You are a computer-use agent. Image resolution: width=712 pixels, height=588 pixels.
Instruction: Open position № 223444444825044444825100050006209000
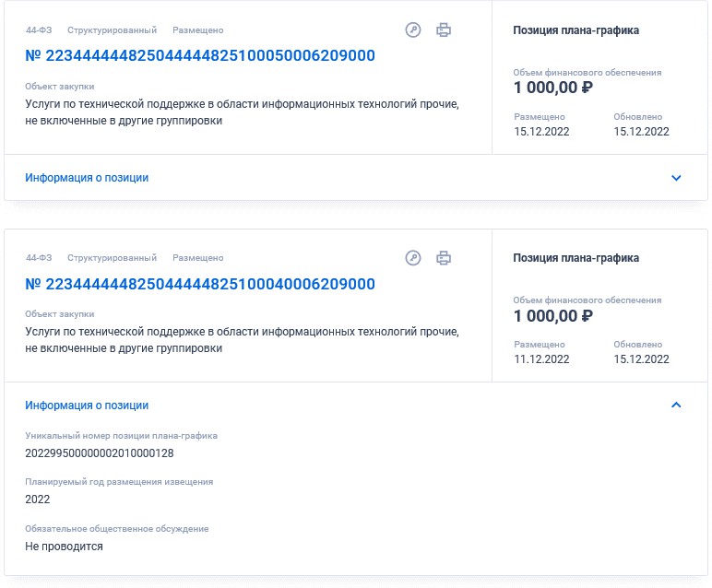pos(200,56)
